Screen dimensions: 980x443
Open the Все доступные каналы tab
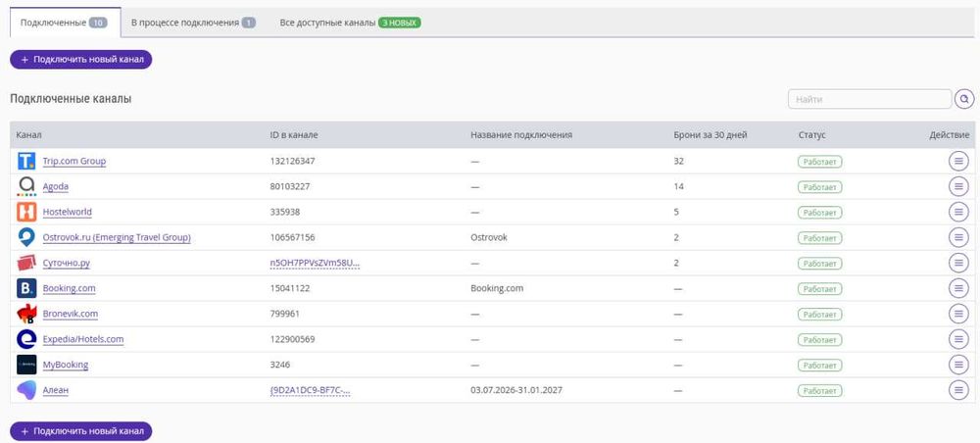point(350,23)
